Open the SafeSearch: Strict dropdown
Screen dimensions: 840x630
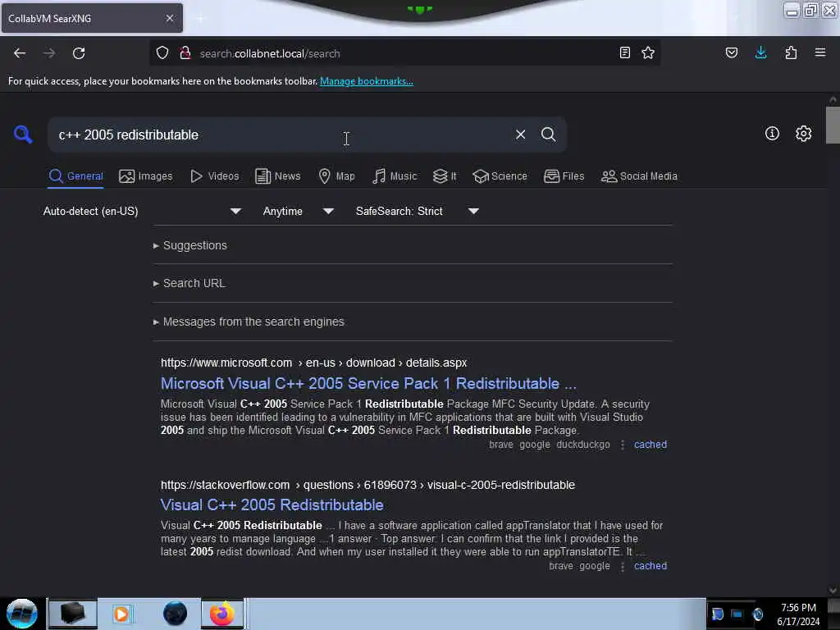pos(417,211)
